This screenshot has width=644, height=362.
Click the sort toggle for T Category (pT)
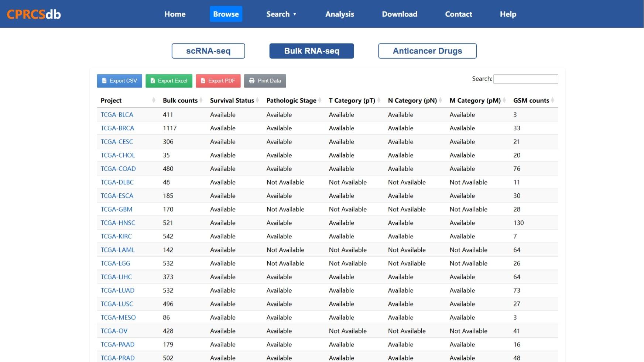click(379, 100)
